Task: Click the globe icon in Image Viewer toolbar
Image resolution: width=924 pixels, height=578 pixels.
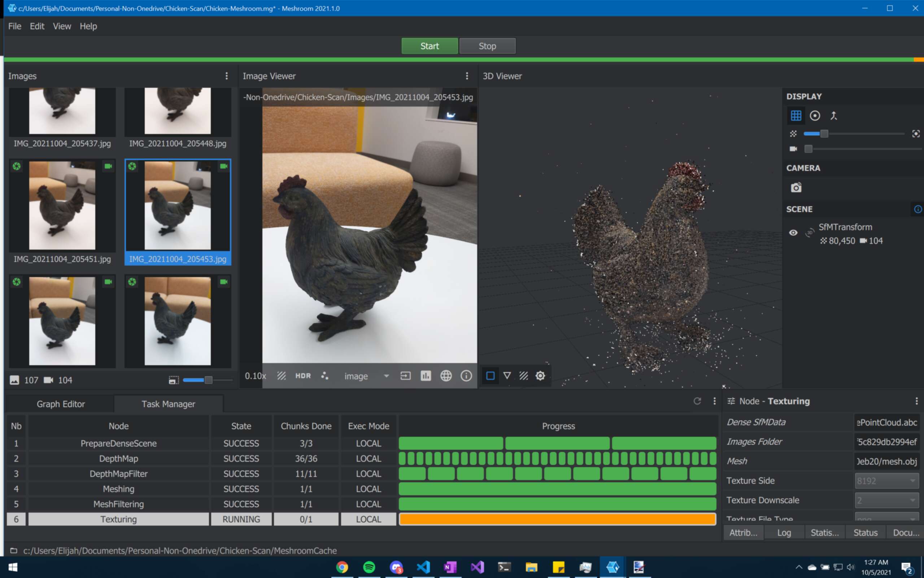Action: (x=446, y=376)
